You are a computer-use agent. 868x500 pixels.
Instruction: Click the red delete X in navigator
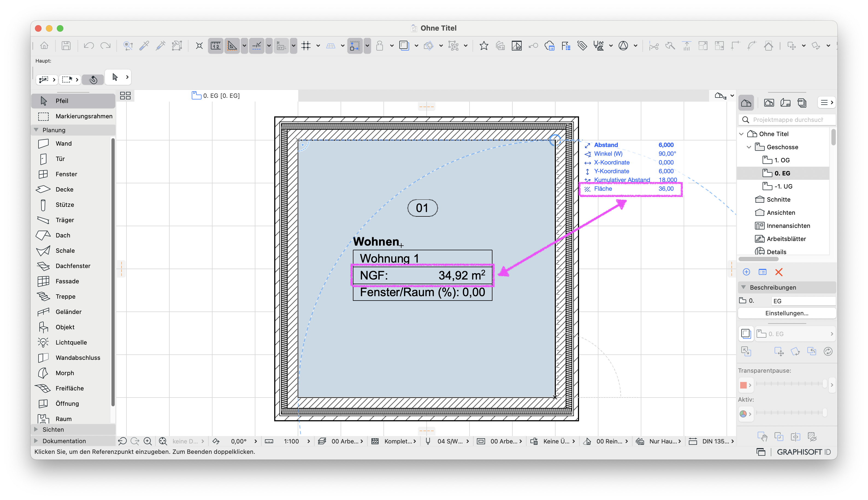tap(778, 272)
